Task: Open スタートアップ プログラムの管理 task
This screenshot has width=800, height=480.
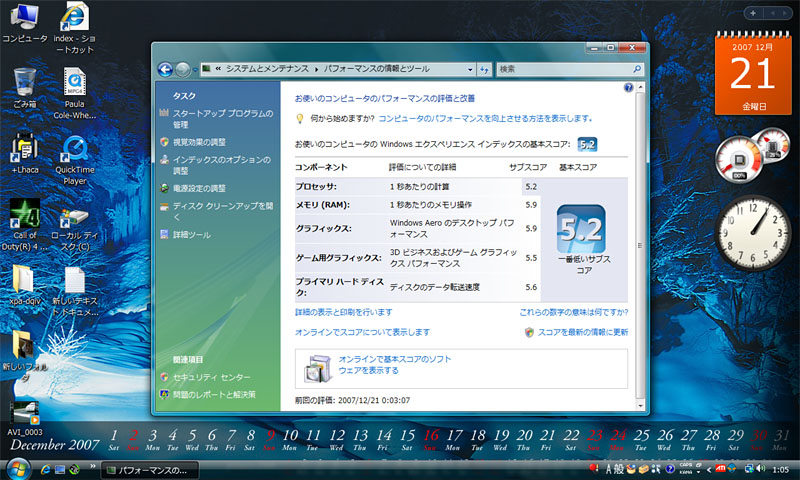Action: point(222,118)
